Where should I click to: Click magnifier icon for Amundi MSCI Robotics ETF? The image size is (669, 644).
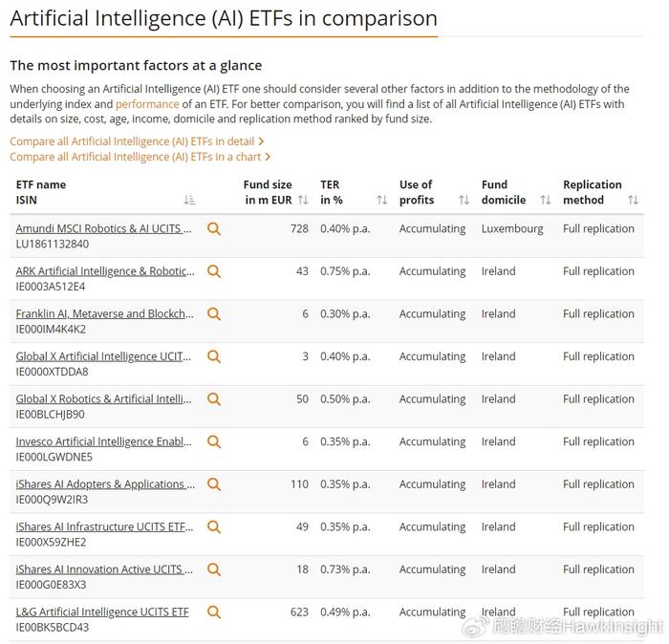tap(214, 229)
